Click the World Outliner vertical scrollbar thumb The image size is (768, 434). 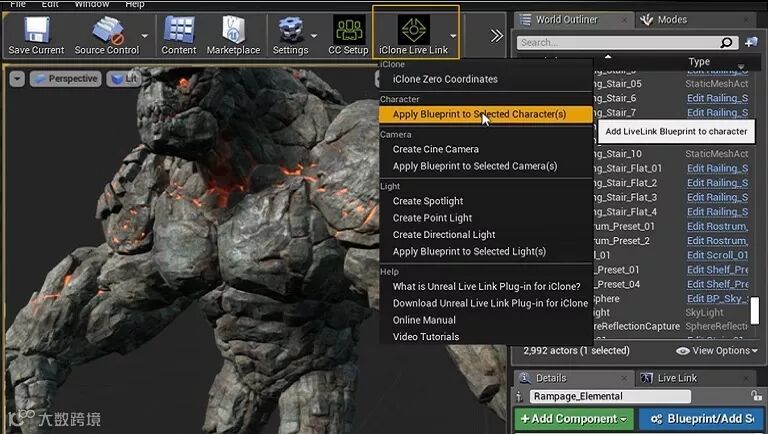[x=755, y=310]
